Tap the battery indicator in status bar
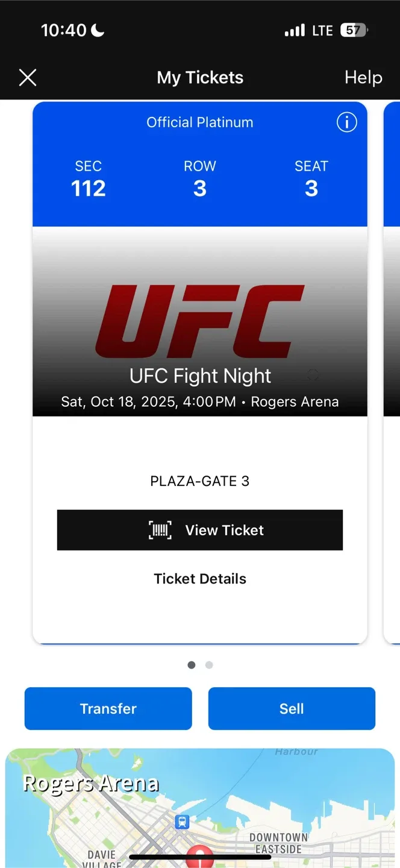 pos(354,30)
